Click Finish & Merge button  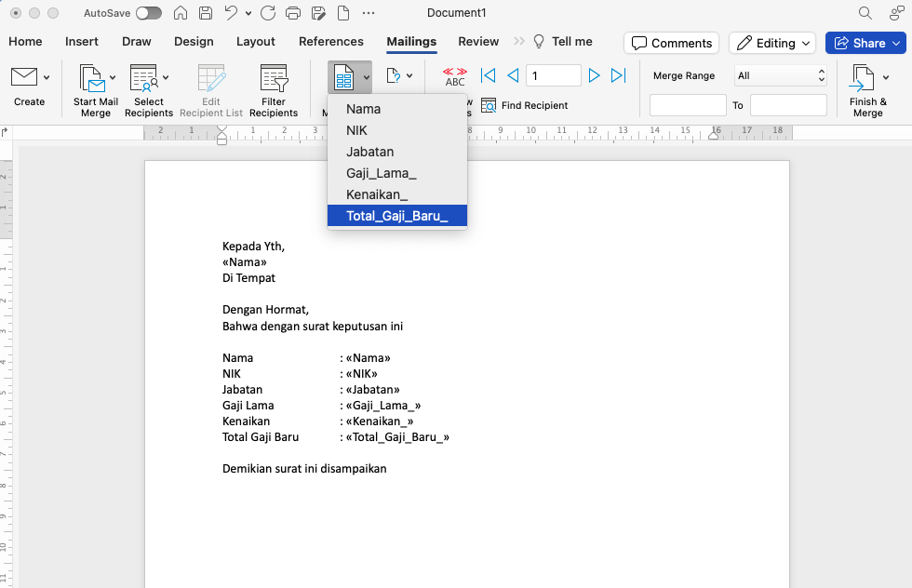coord(867,91)
